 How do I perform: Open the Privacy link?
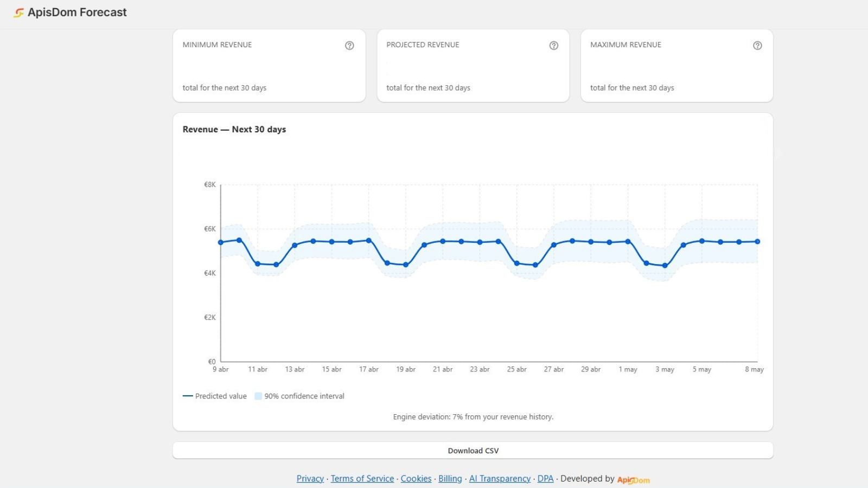310,479
